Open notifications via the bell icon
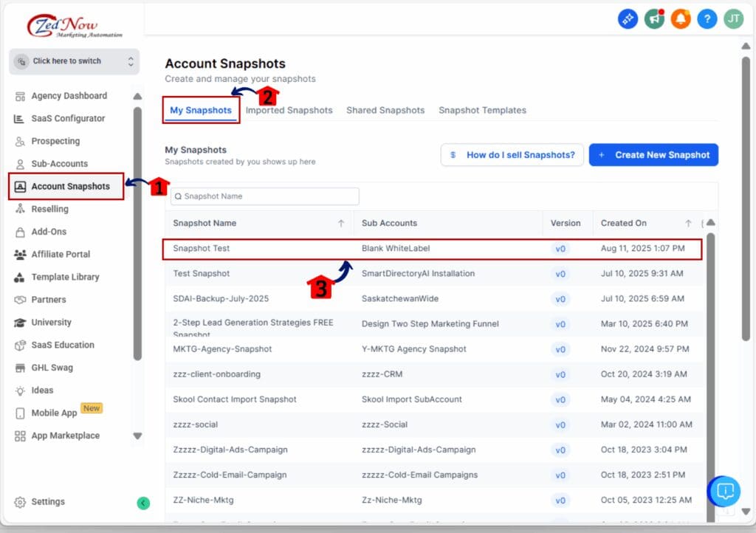 pos(680,18)
